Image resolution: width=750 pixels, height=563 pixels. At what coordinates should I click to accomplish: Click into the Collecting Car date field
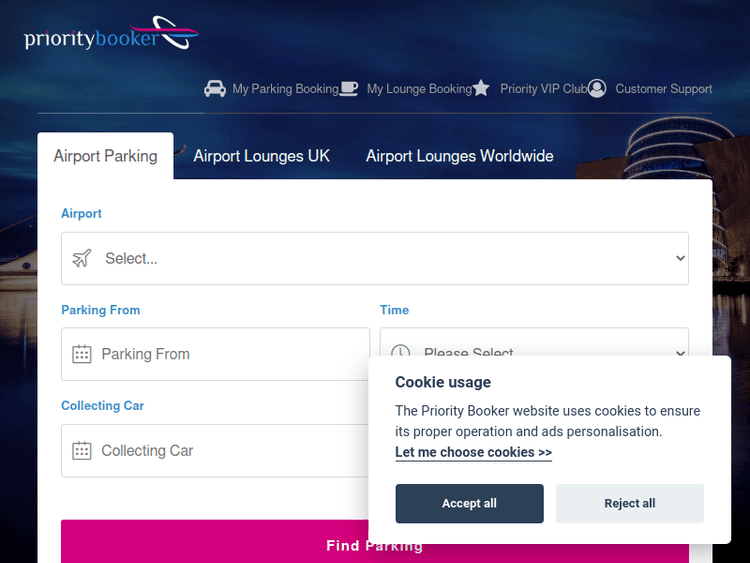220,451
